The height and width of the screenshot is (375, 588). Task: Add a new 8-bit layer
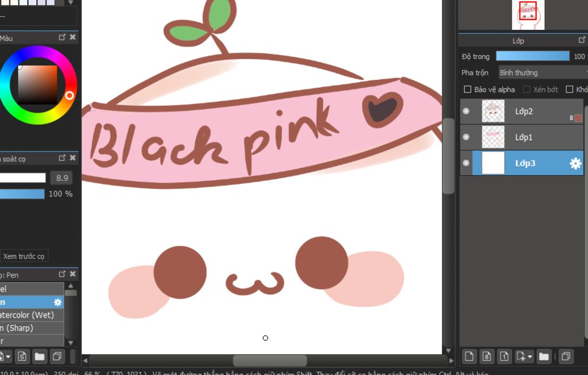point(486,356)
